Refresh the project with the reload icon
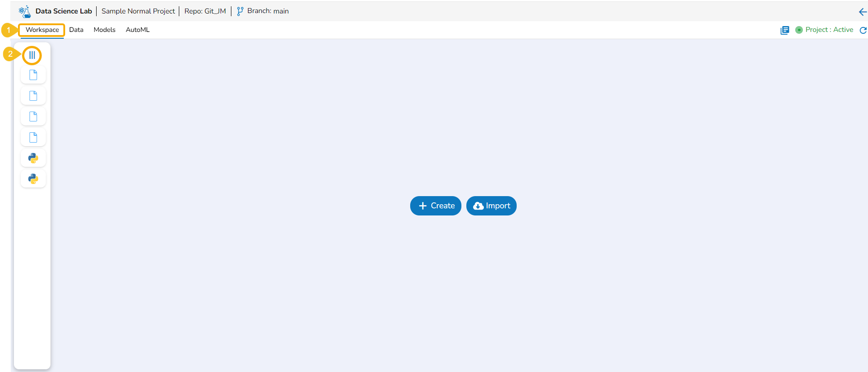Viewport: 868px width, 372px height. point(863,30)
